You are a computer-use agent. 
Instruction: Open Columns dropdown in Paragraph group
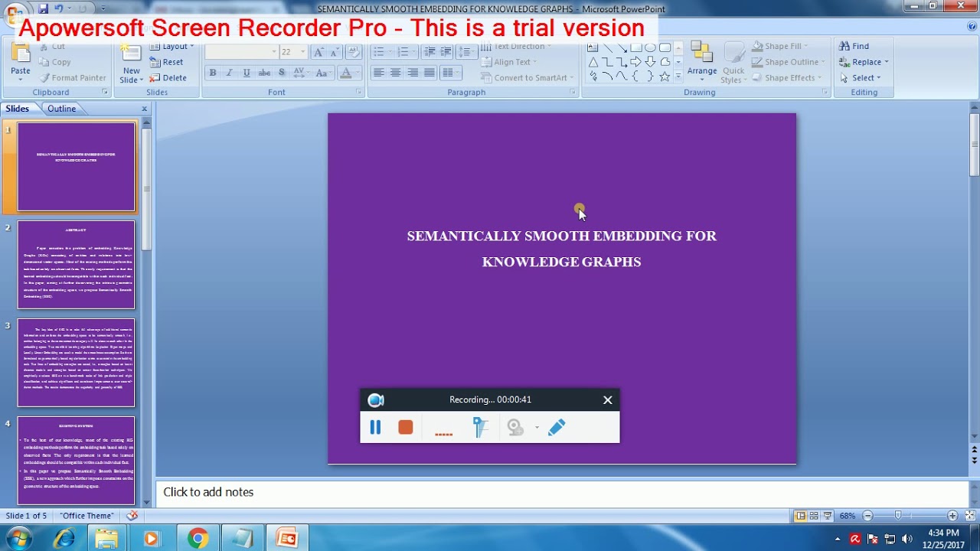pos(451,73)
